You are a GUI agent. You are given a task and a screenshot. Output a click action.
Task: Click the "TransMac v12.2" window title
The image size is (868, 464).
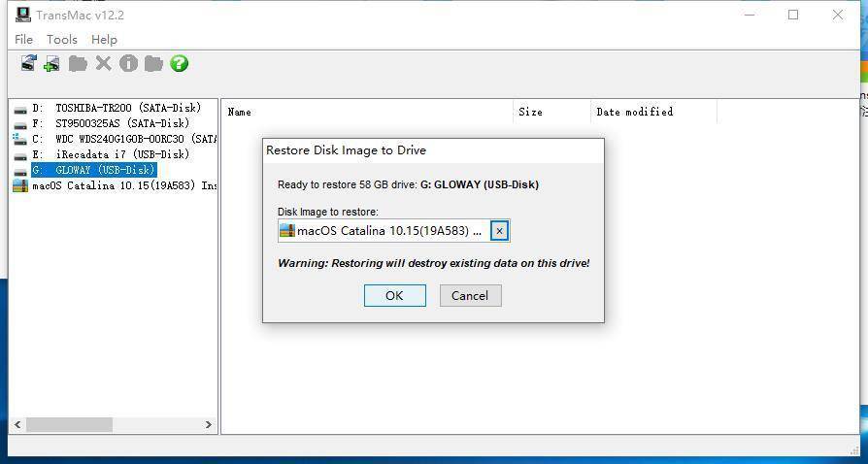tap(81, 16)
